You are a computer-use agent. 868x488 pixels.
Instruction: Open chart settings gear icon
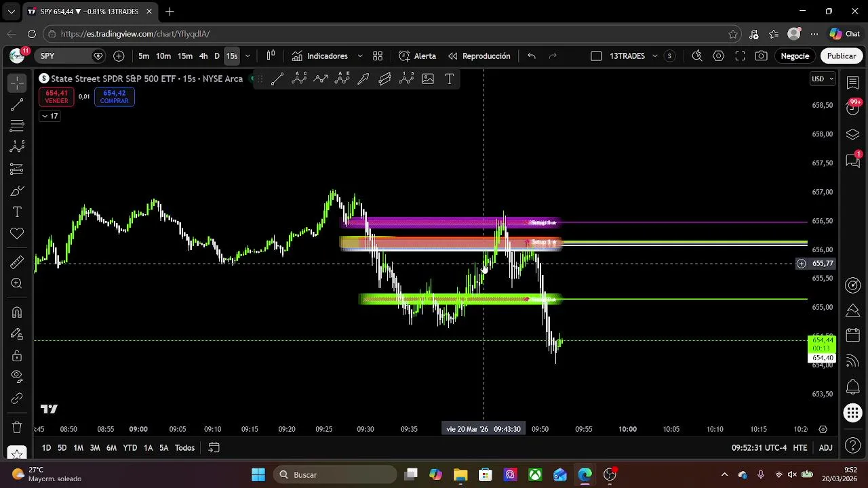[x=718, y=56]
